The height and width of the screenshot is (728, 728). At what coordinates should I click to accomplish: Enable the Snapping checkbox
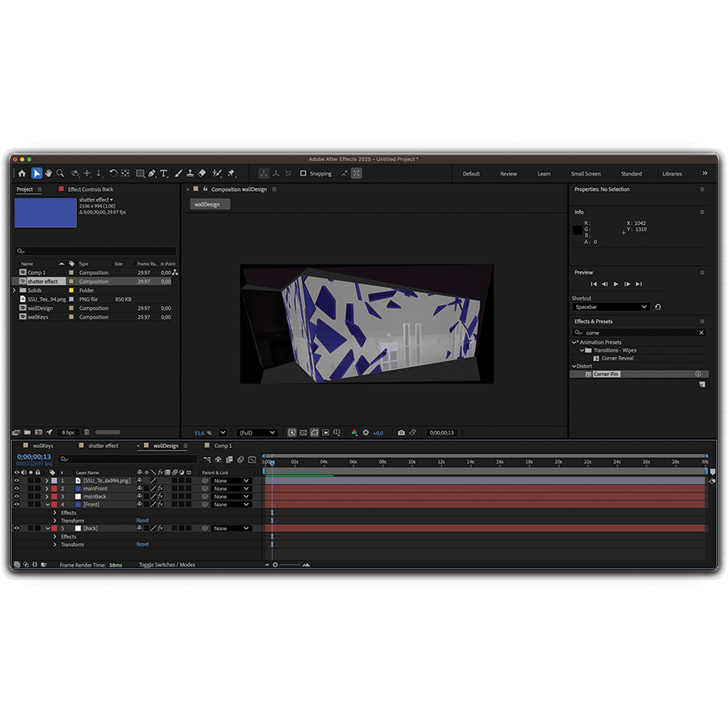pos(303,173)
